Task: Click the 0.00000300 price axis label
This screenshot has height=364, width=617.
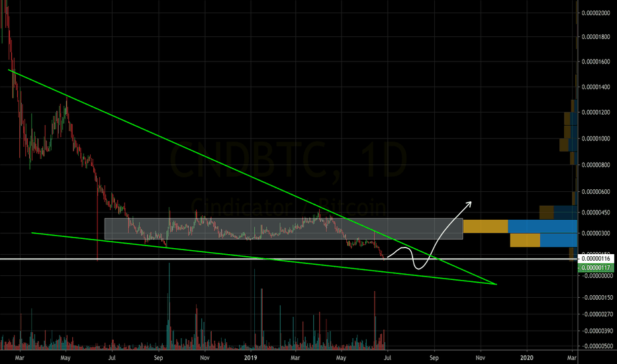Action: [596, 234]
